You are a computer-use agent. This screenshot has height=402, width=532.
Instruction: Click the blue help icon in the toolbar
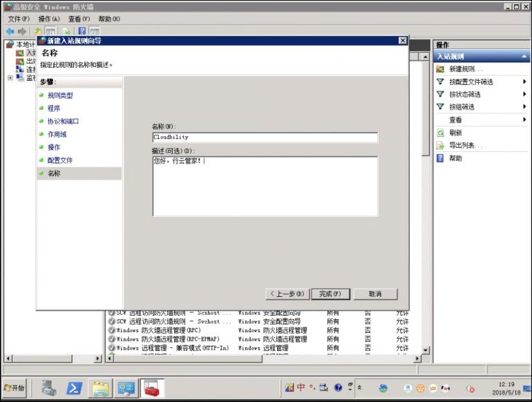coord(82,31)
